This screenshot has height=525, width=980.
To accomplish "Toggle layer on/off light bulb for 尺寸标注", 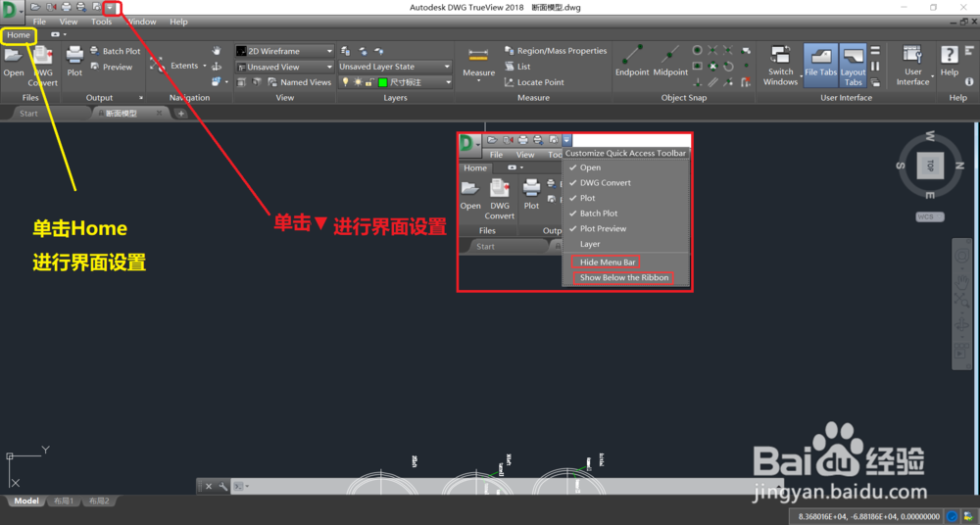I will pyautogui.click(x=345, y=82).
